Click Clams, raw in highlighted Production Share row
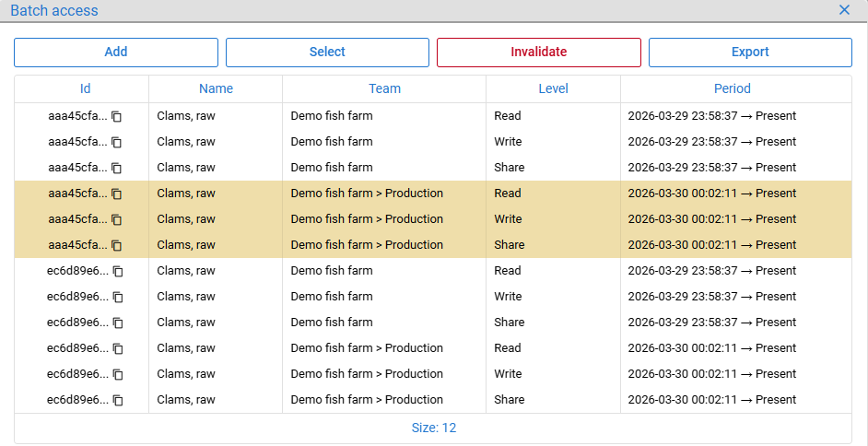Image resolution: width=868 pixels, height=446 pixels. tap(186, 245)
